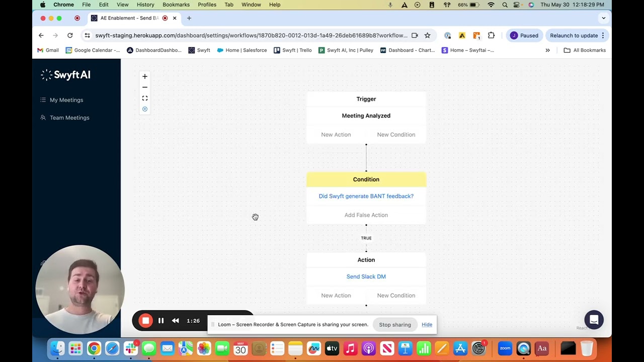
Task: Click the SwyftAI logo
Action: [66, 75]
